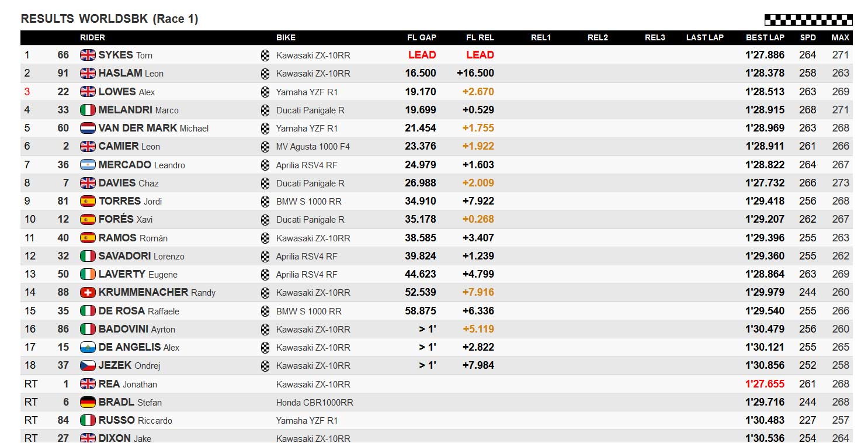Click the Italian flag beside MELANDRI Marco
The width and height of the screenshot is (868, 443).
point(88,110)
